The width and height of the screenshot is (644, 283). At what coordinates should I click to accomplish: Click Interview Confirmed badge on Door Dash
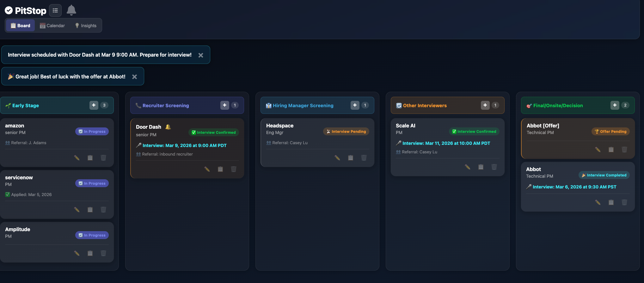(214, 132)
